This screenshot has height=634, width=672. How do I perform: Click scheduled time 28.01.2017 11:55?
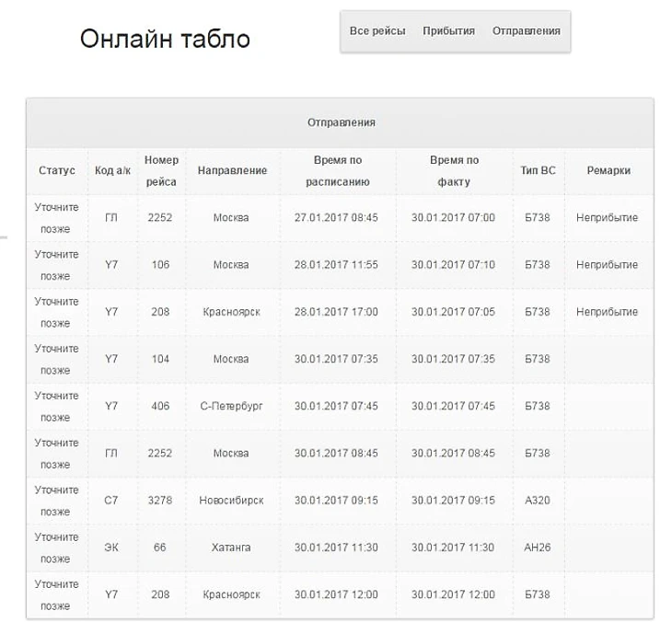[x=336, y=265]
